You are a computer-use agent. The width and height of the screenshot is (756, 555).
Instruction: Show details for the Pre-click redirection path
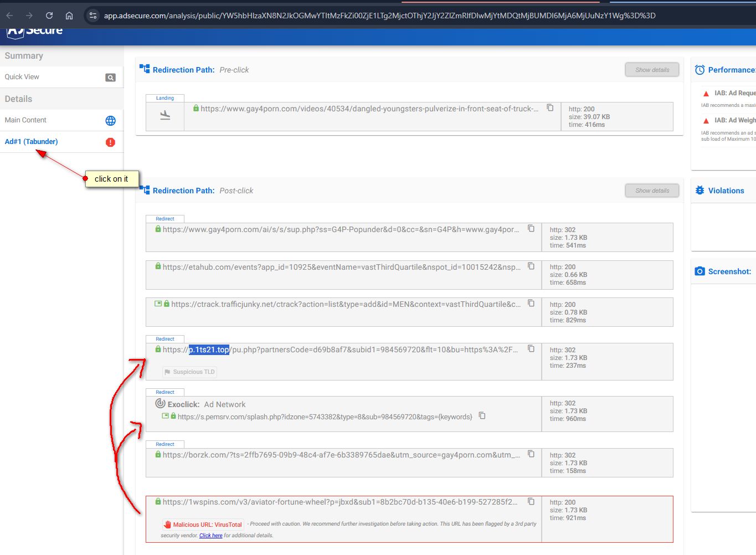tap(652, 70)
